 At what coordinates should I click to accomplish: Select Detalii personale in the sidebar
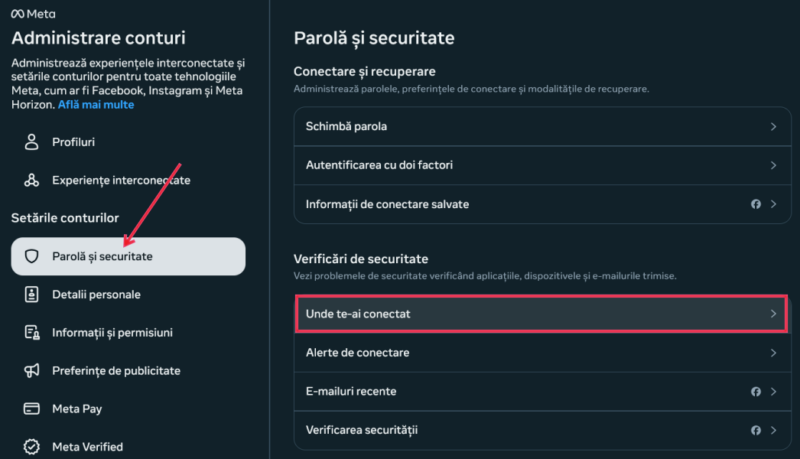(x=96, y=295)
